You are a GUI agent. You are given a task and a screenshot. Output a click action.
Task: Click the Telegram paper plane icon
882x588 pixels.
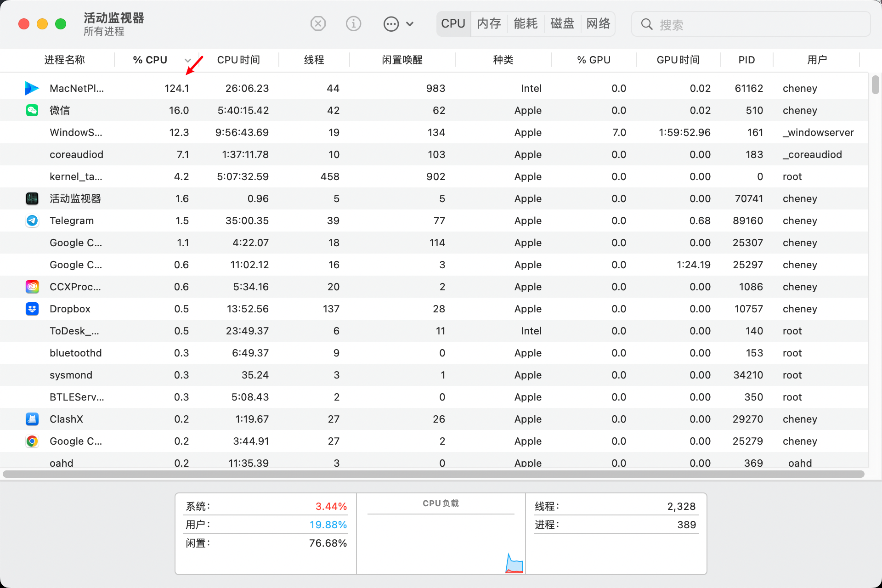tap(32, 220)
